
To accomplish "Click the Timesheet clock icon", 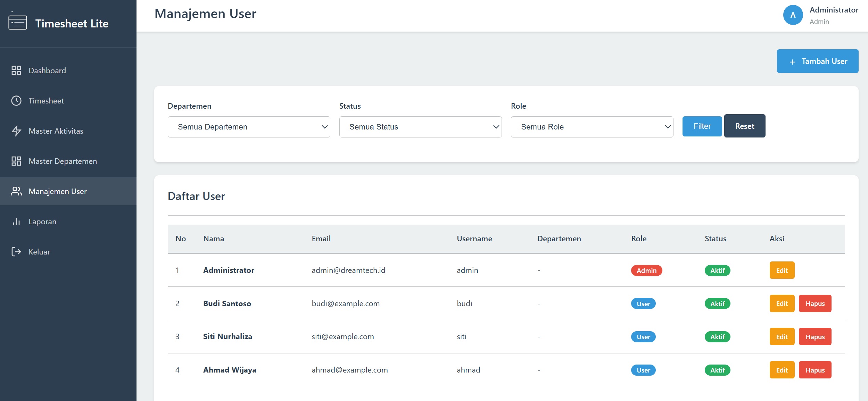I will (16, 101).
